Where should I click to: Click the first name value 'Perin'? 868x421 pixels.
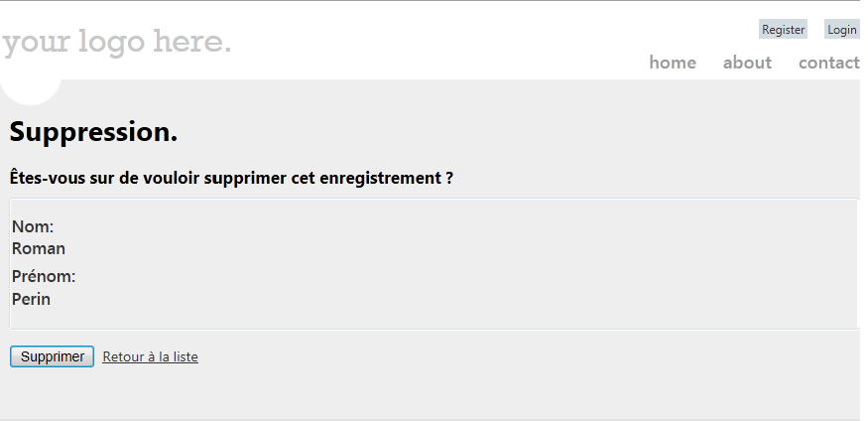tap(31, 299)
